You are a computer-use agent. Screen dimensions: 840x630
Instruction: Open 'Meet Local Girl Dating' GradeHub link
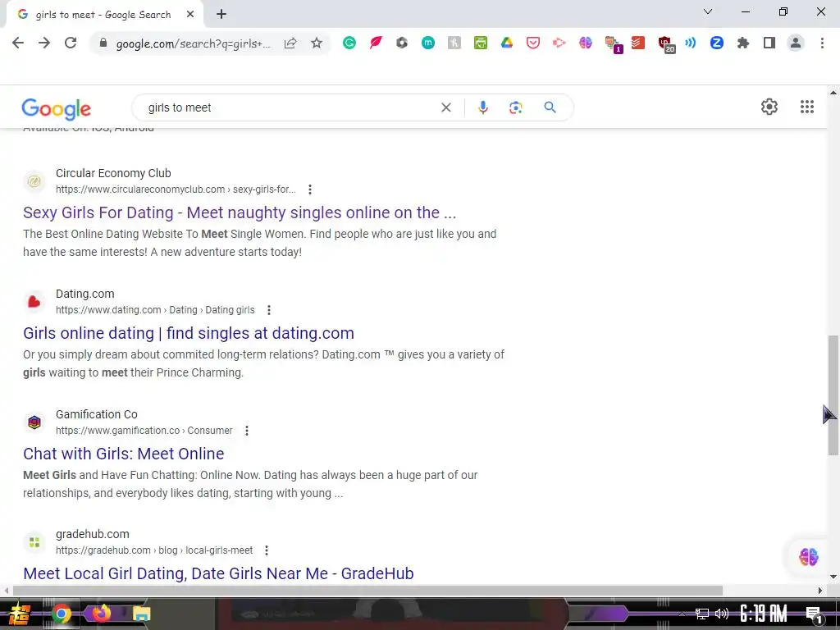pos(218,573)
